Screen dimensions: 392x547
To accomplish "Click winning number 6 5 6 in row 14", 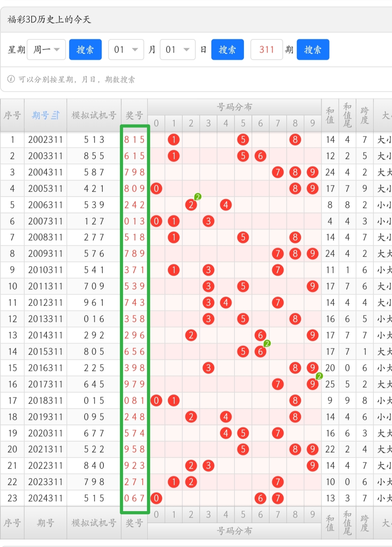I will click(134, 352).
